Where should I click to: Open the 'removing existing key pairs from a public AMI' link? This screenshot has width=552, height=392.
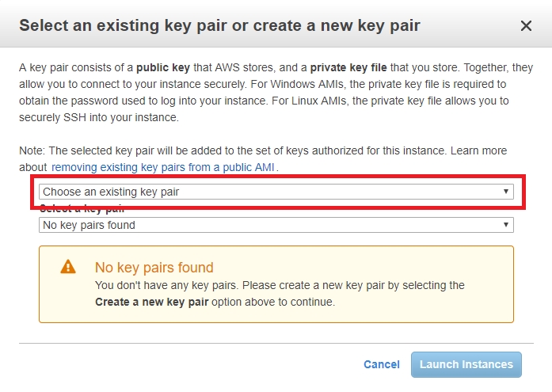click(x=163, y=167)
